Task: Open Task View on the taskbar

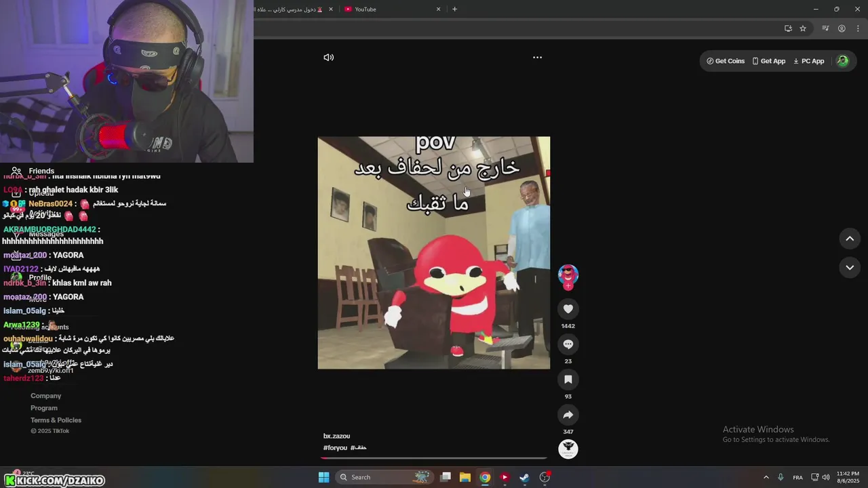Action: pos(446,477)
